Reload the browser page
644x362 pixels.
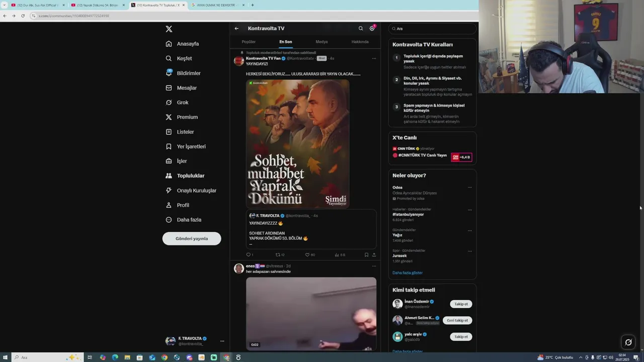(x=23, y=16)
